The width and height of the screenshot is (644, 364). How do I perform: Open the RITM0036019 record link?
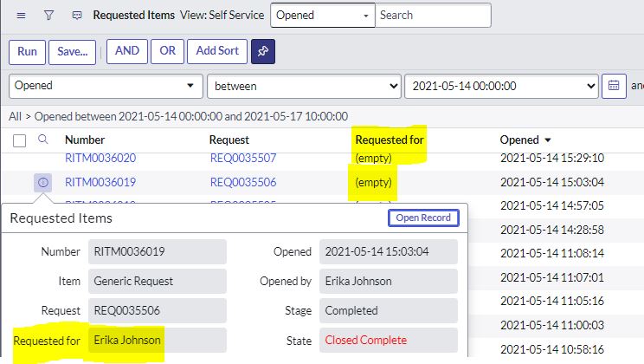pyautogui.click(x=100, y=182)
